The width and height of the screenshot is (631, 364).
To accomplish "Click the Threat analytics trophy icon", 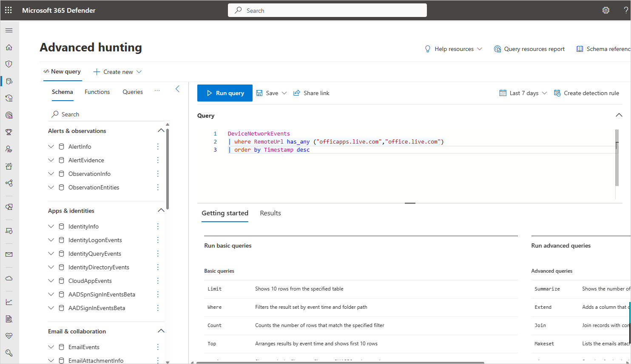I will (x=8, y=132).
